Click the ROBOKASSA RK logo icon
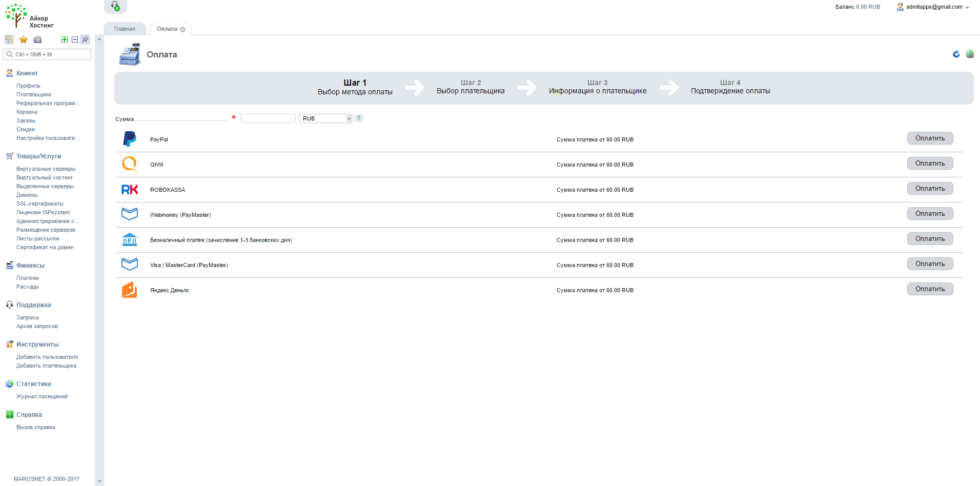 point(130,190)
